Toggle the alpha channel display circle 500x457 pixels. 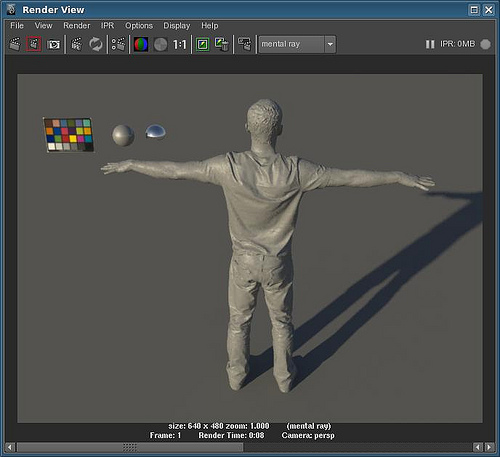[x=160, y=44]
